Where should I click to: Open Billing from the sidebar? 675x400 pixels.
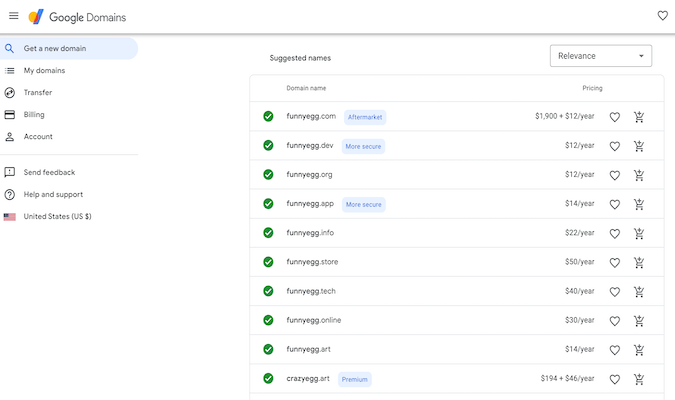[34, 114]
